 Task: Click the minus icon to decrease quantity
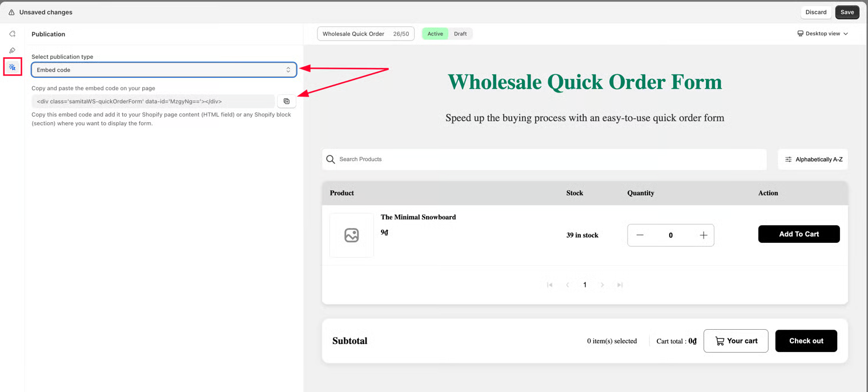[x=640, y=235]
